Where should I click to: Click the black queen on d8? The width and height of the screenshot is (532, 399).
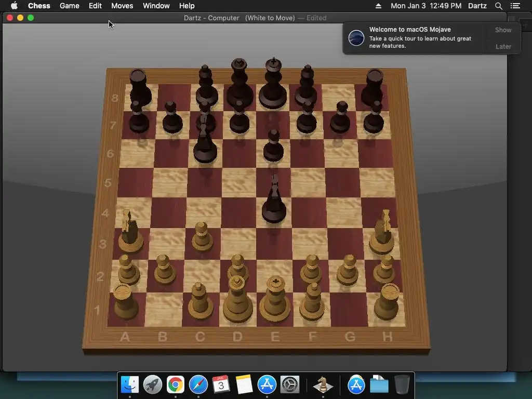(240, 83)
